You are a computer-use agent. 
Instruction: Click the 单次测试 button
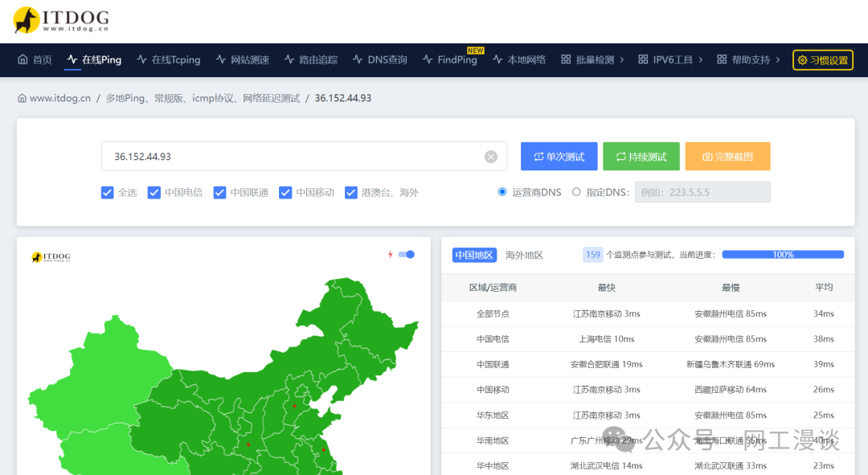(559, 156)
